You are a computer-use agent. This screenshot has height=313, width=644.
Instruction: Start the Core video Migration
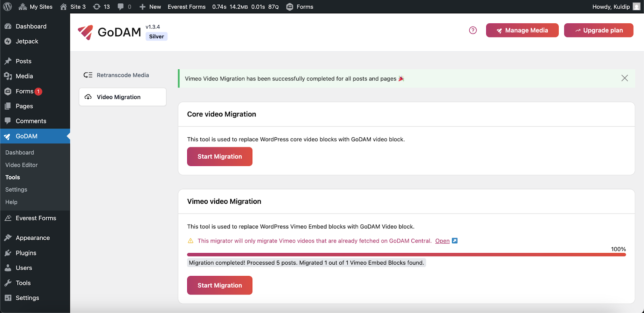[x=219, y=156]
